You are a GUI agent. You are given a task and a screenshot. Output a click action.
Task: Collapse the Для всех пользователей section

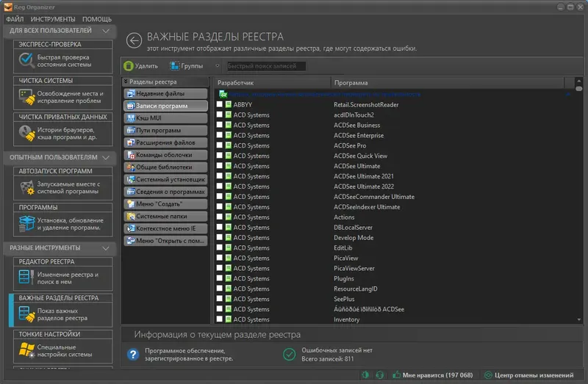[106, 30]
